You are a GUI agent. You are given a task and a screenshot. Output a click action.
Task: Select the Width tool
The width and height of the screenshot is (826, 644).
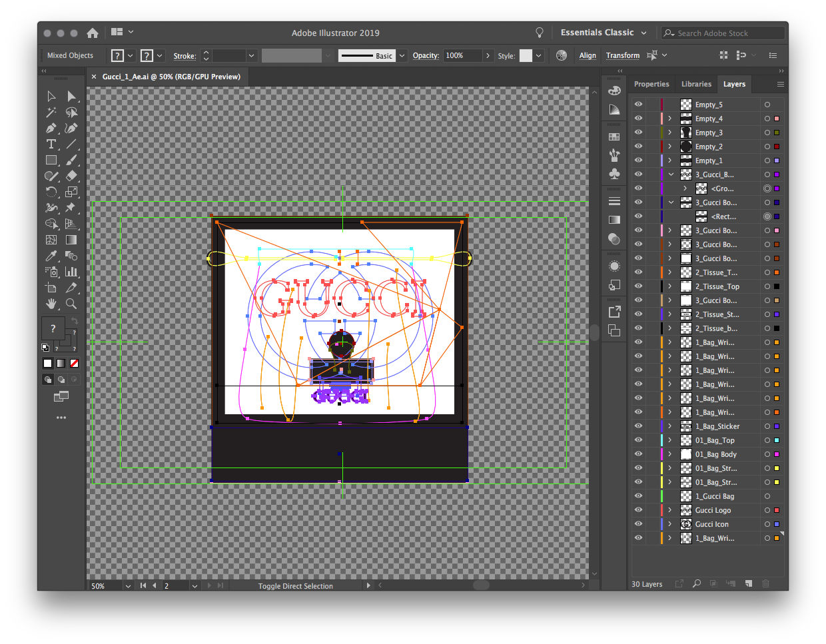click(51, 208)
